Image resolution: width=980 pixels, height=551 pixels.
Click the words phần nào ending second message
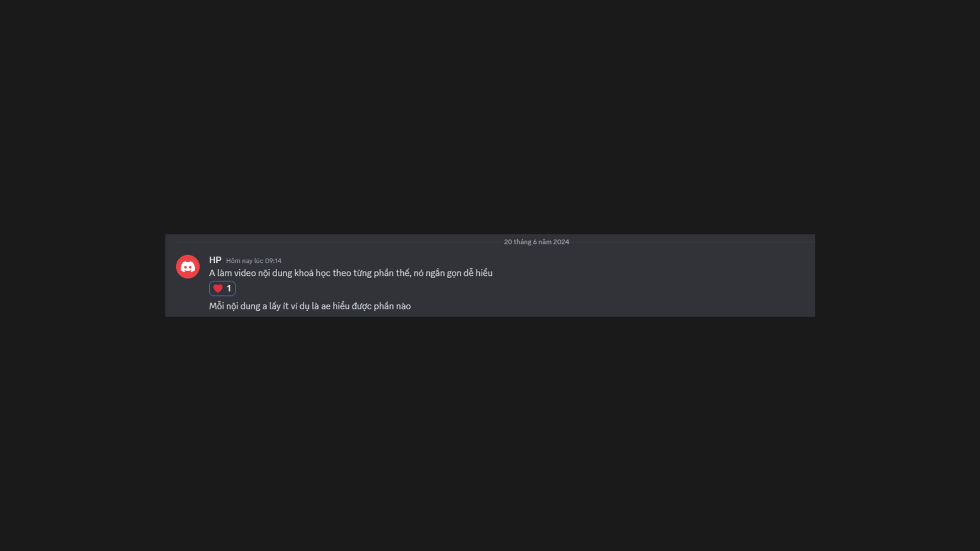[x=392, y=306]
